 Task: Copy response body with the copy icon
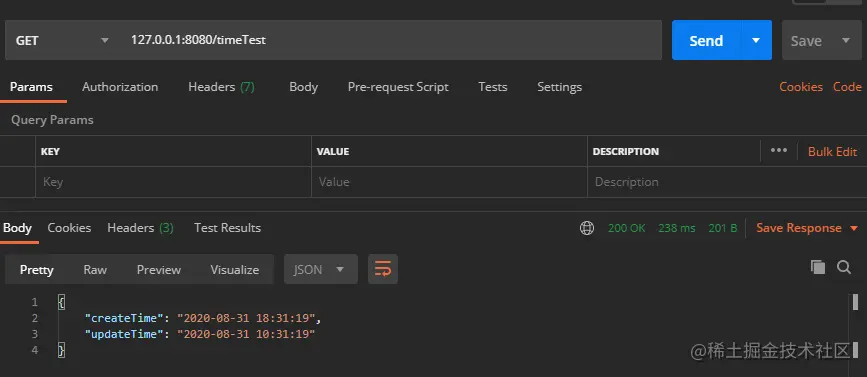coord(818,267)
